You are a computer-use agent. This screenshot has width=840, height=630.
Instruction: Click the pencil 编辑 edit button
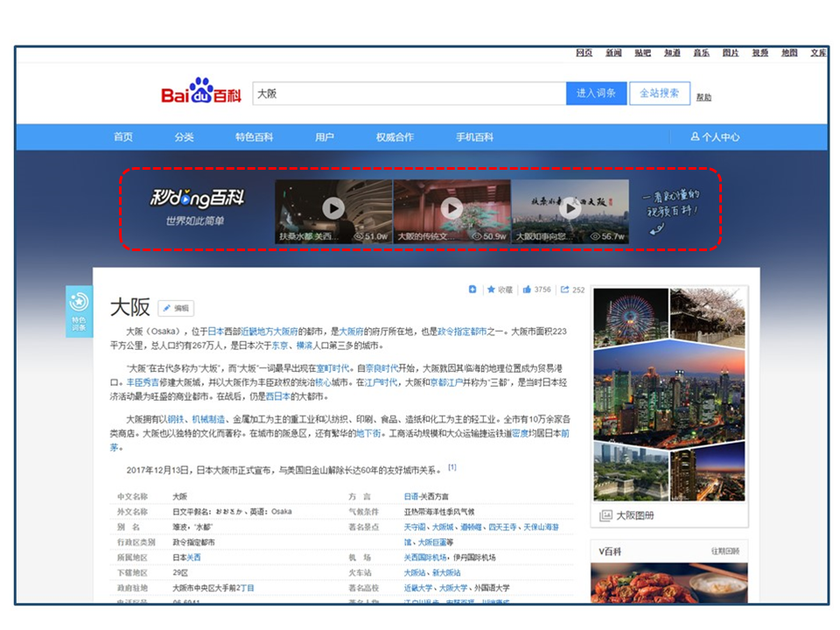click(176, 308)
